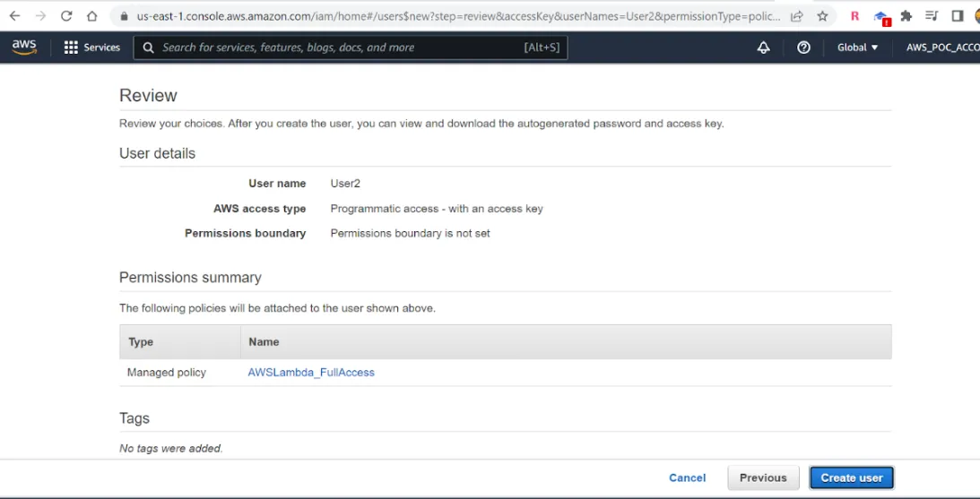Click the 'No tags were added.' text
The image size is (980, 499).
[x=170, y=448]
